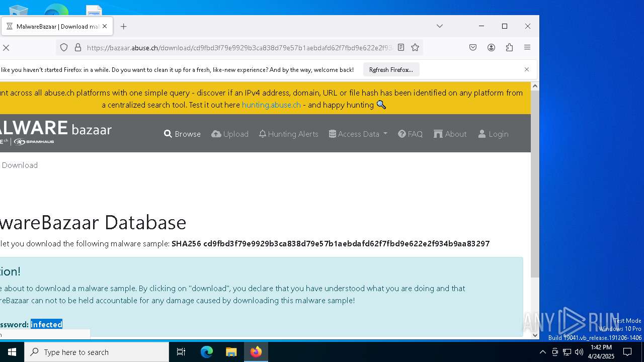This screenshot has width=644, height=362.
Task: Click the vertical scrollbar thumb
Action: [535, 185]
